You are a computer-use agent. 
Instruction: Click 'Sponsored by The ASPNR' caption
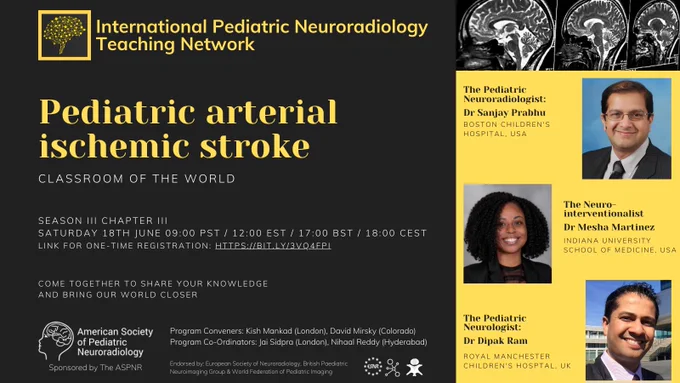pyautogui.click(x=95, y=368)
